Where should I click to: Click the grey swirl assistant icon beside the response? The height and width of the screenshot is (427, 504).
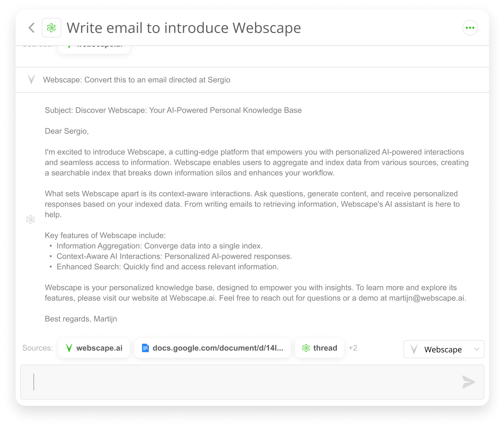point(31,219)
